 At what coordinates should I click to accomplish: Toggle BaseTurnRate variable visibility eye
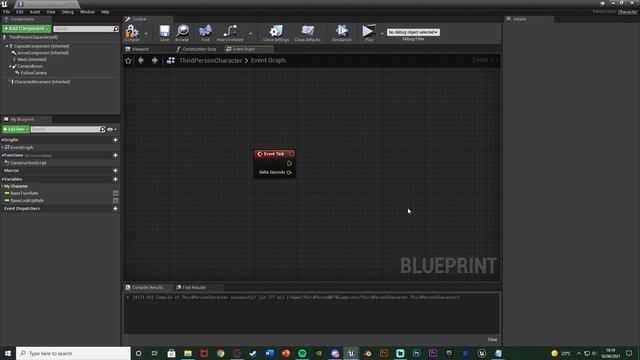coord(116,193)
